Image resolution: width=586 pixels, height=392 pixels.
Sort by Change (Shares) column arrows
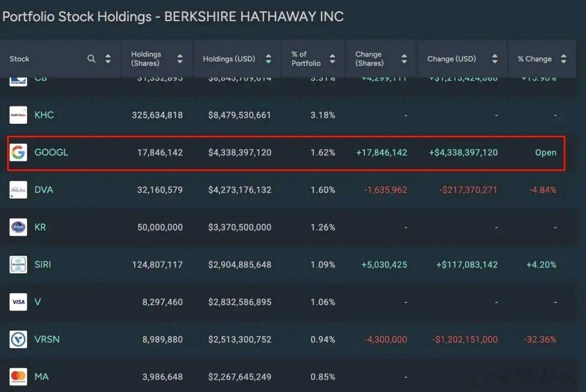point(404,59)
